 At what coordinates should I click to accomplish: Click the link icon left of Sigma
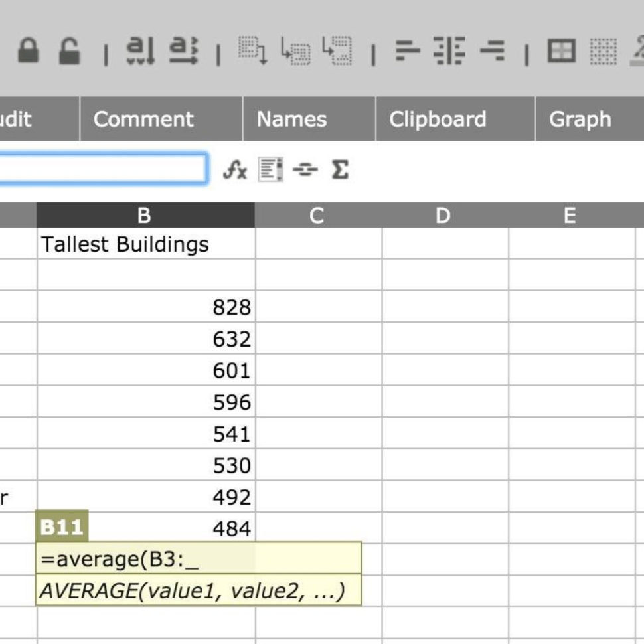(x=305, y=171)
